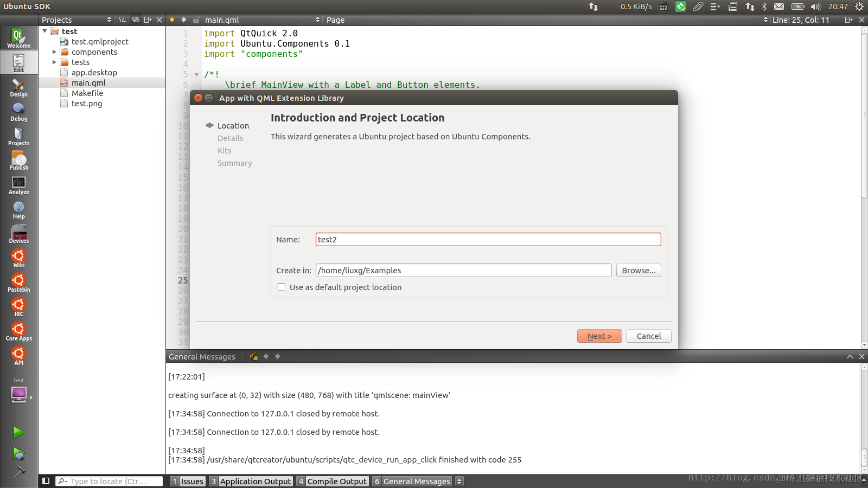Screen dimensions: 868x488
Task: Open the Welcome mode
Action: [18, 38]
